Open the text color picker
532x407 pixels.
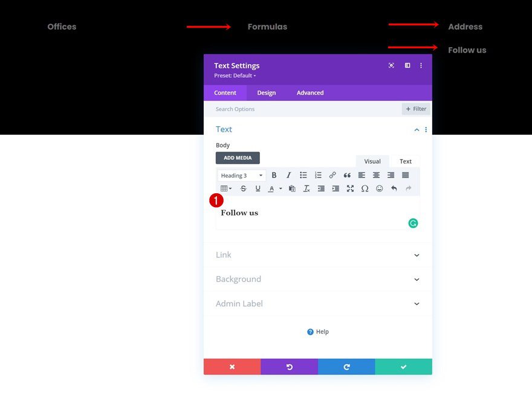coord(272,188)
